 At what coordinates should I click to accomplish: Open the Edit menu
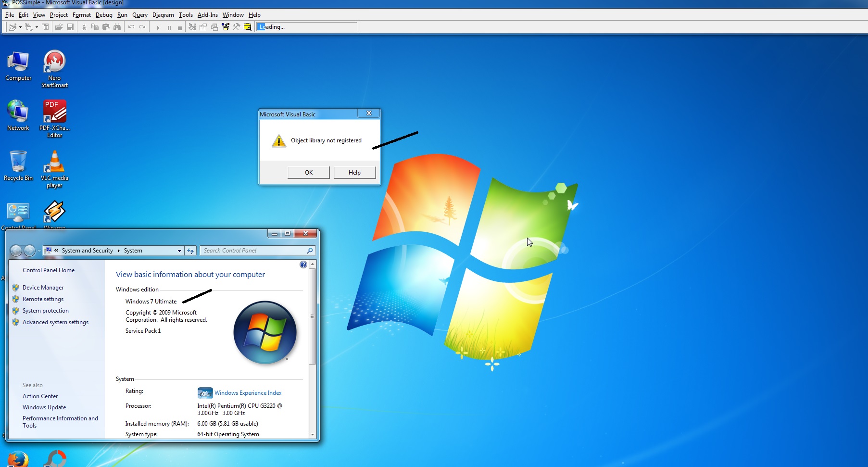pos(24,15)
